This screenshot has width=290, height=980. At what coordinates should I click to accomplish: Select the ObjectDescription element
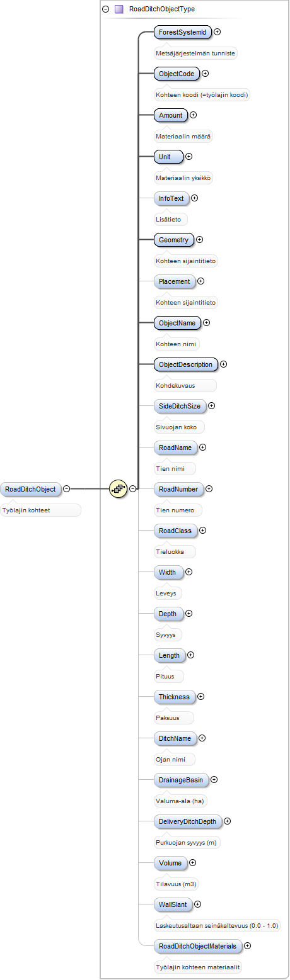pyautogui.click(x=186, y=364)
